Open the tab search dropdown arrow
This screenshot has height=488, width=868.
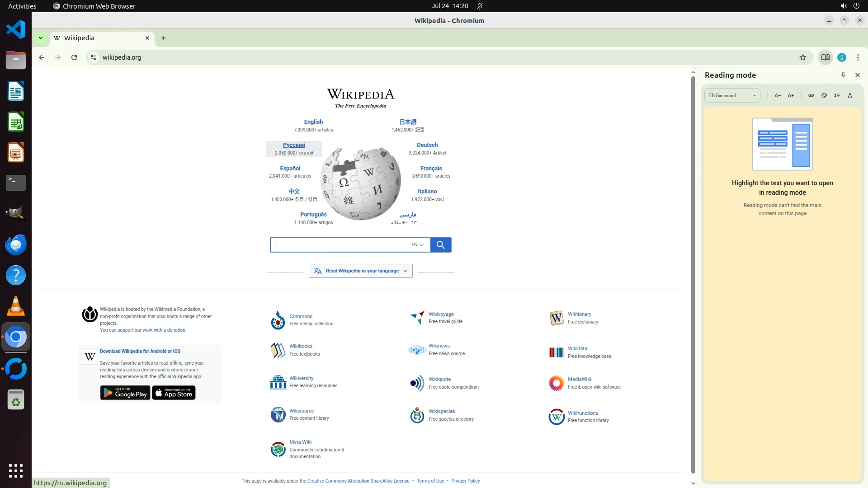coord(41,38)
